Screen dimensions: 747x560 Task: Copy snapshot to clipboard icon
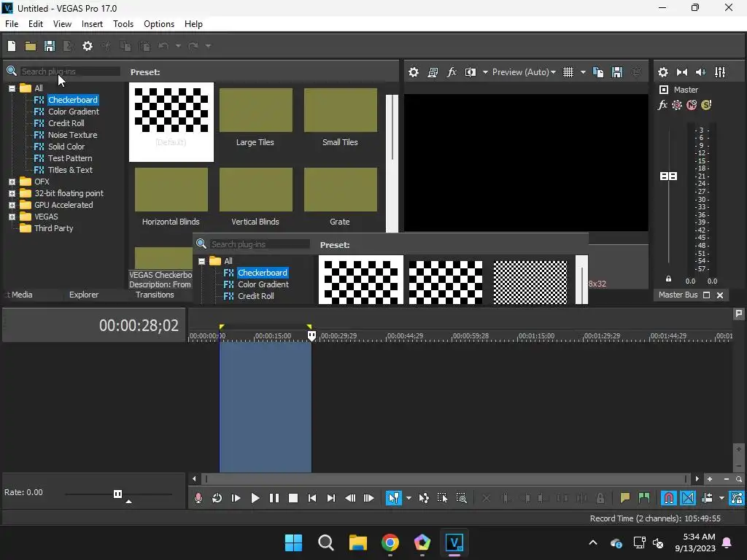pos(598,72)
